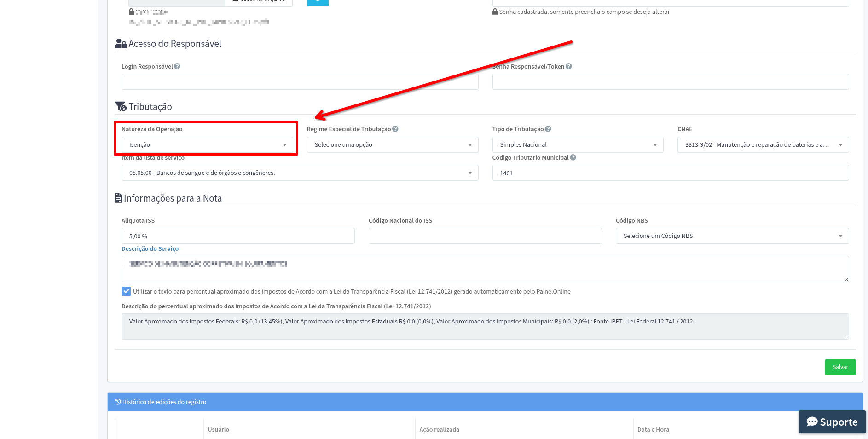Click the Histórico de edições do registro header

point(164,402)
